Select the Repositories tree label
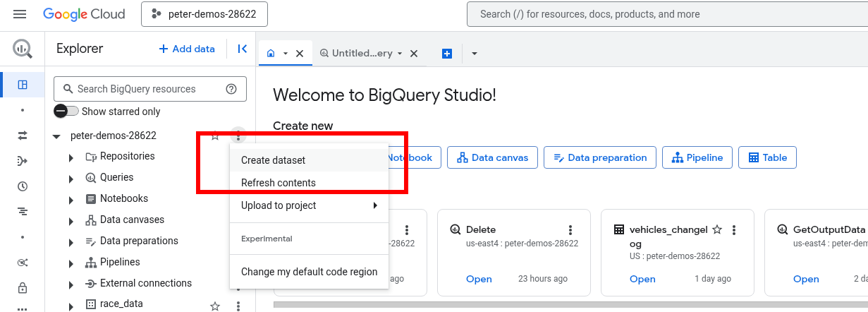Screen dimensions: 868x312 pos(127,156)
